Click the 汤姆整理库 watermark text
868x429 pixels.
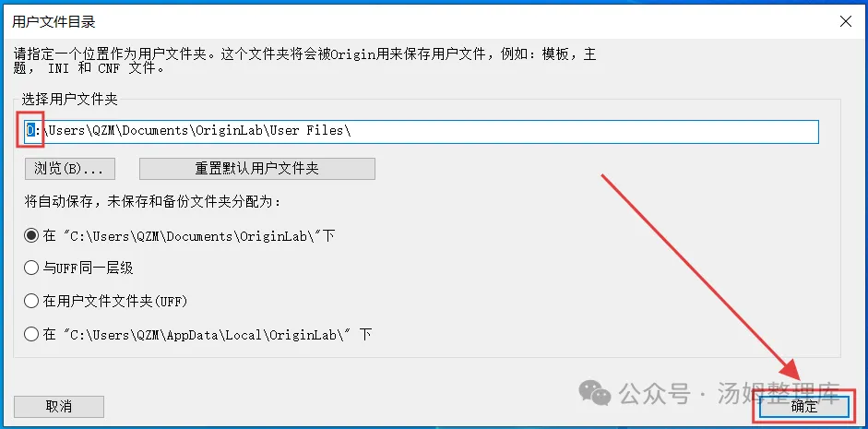point(779,393)
